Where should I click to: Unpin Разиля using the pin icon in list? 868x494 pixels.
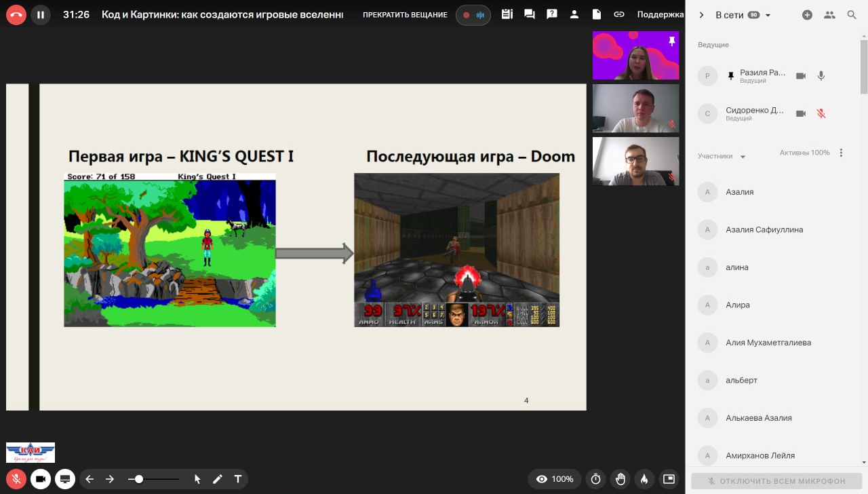(730, 76)
